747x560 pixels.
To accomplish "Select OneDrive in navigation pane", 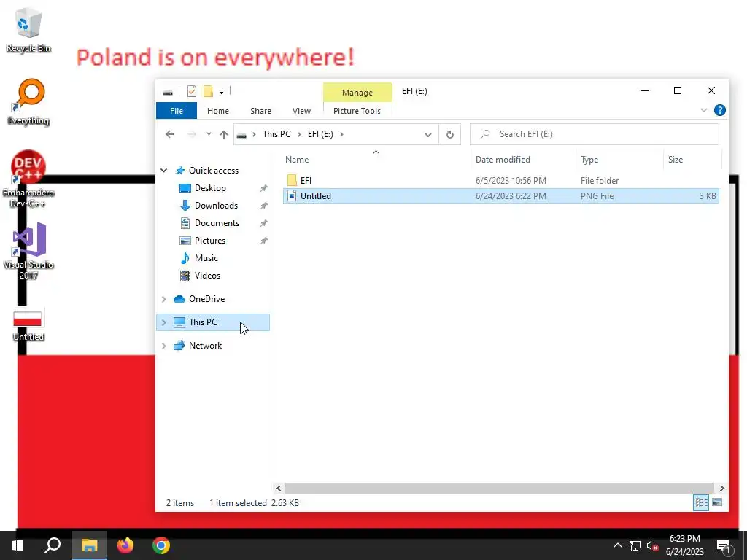I will click(206, 298).
